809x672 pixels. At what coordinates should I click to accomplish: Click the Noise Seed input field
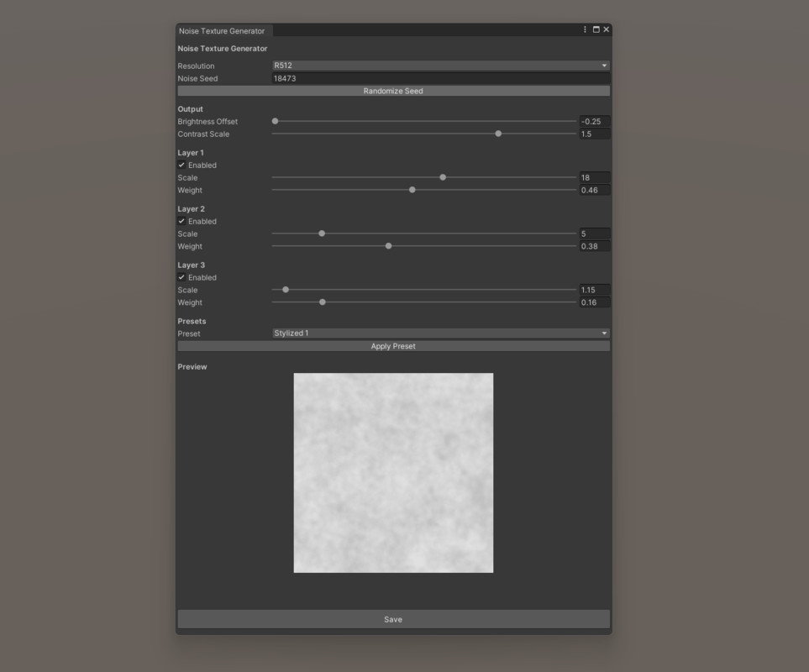[440, 78]
